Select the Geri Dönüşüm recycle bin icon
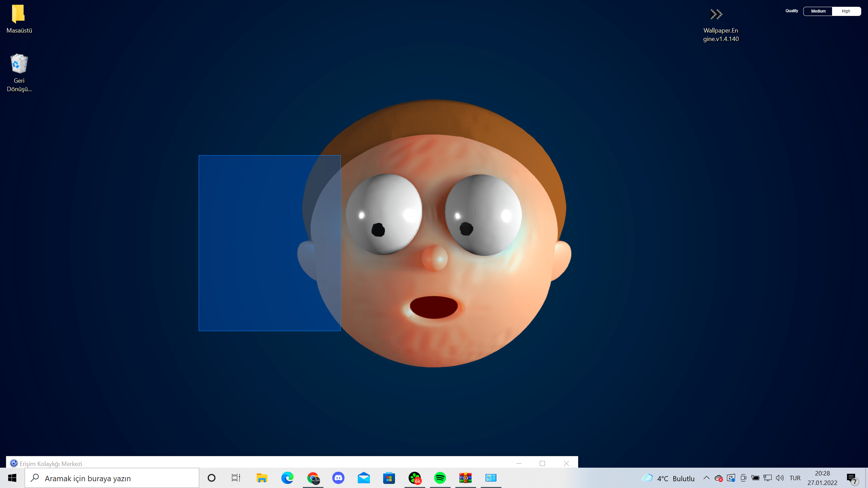868x488 pixels. (19, 73)
